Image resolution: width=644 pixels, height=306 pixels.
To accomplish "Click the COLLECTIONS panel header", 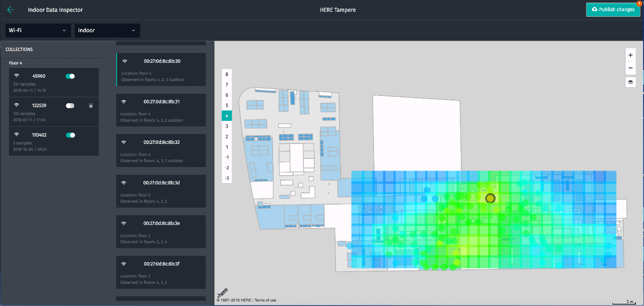I will [19, 49].
